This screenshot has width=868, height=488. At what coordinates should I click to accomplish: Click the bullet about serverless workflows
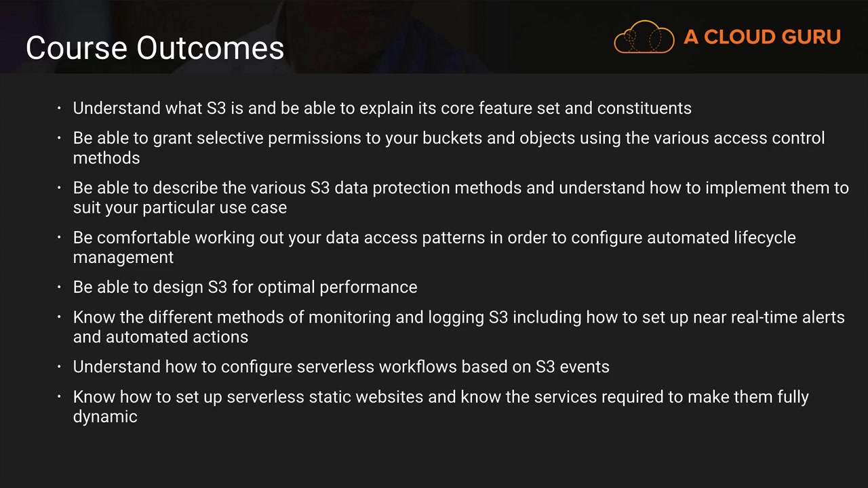coord(341,367)
